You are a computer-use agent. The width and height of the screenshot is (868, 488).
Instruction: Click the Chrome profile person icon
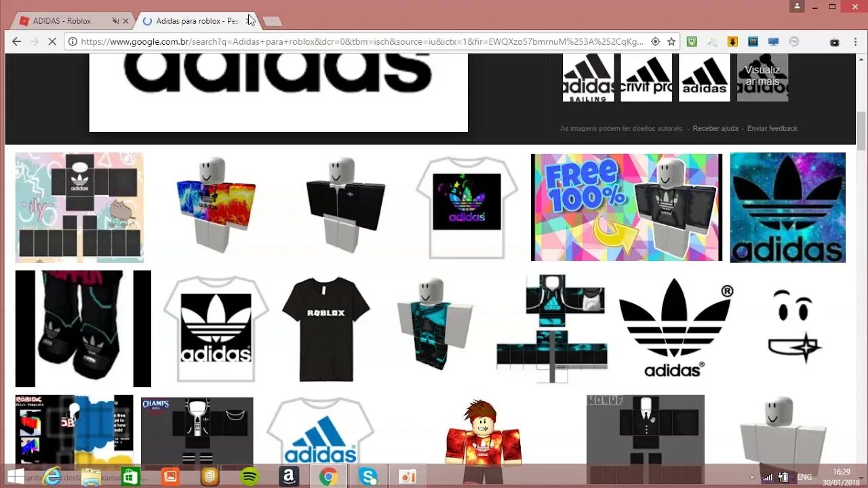tap(797, 6)
